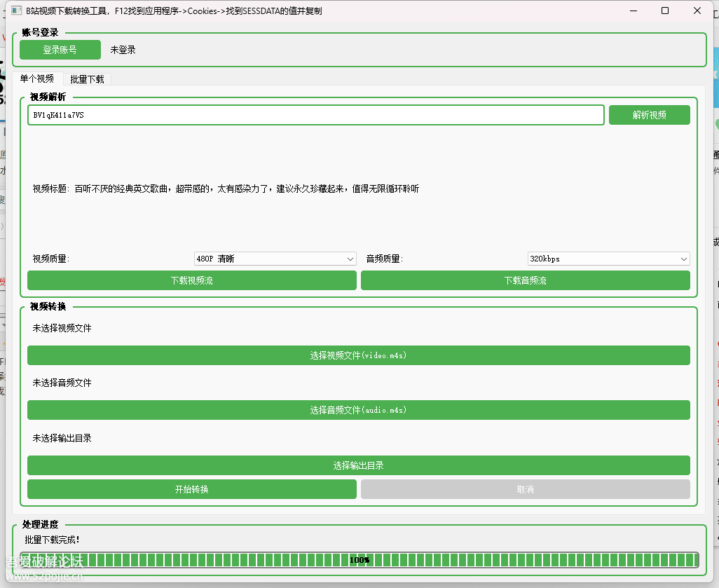Begin conversion with 开始转换
Viewport: 719px width, 588px height.
(191, 489)
